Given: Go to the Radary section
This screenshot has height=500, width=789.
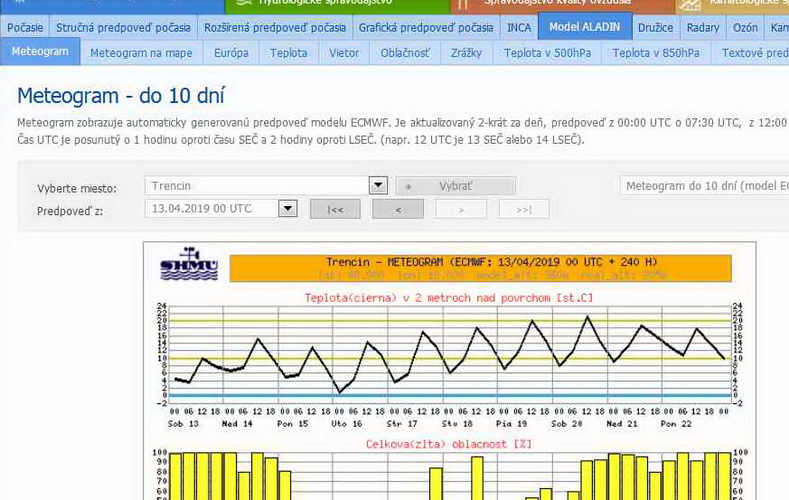Looking at the screenshot, I should coord(703,27).
